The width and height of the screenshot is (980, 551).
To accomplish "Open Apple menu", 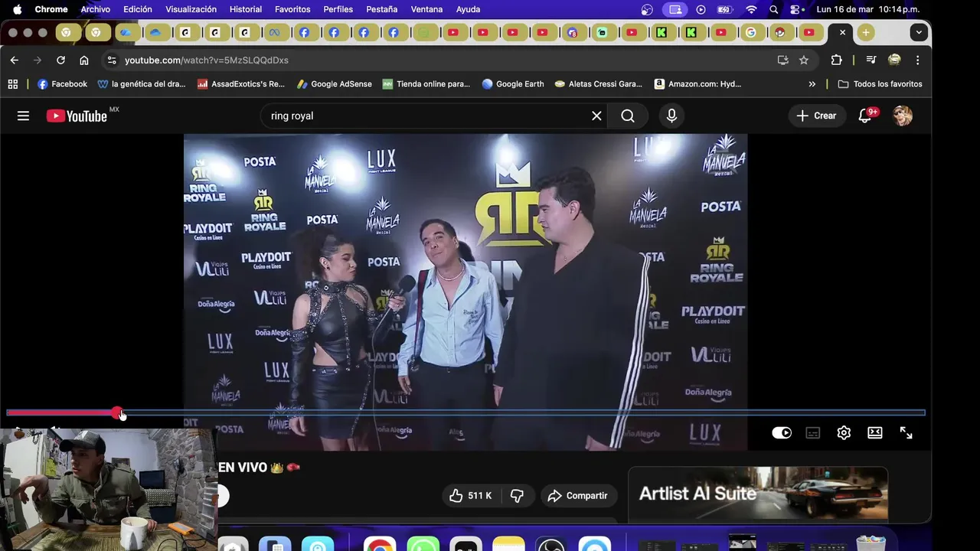I will coord(17,9).
